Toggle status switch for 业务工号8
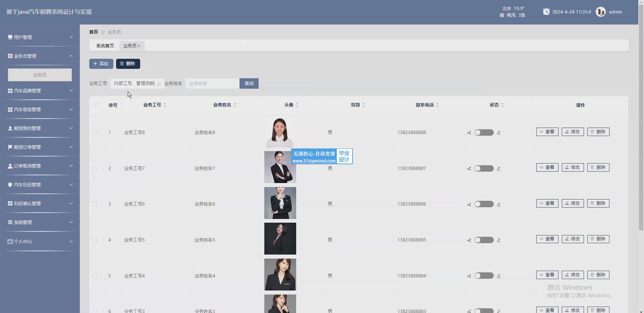Image resolution: width=644 pixels, height=313 pixels. click(x=484, y=132)
